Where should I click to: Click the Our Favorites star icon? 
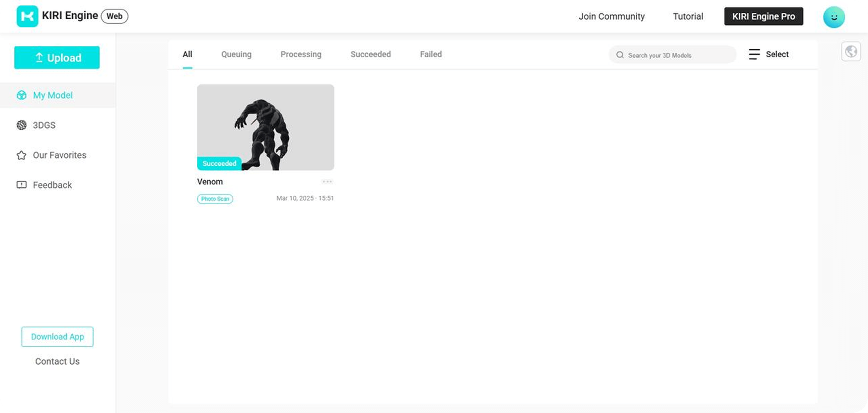point(22,155)
